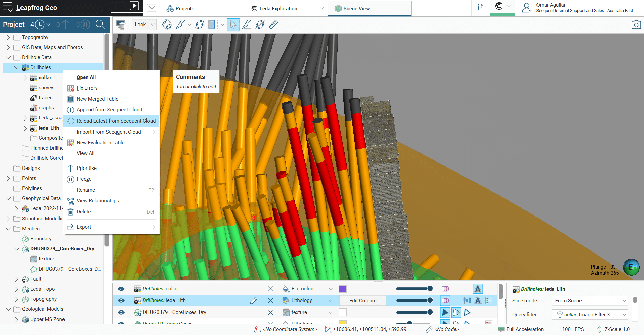Open the dropdown arrow left of Projects tab
This screenshot has width=644, height=335.
[x=152, y=8]
